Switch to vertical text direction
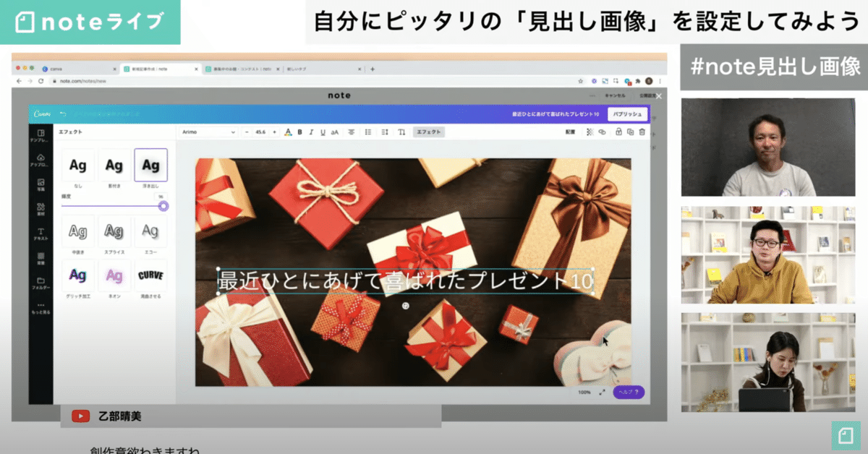 [x=401, y=132]
